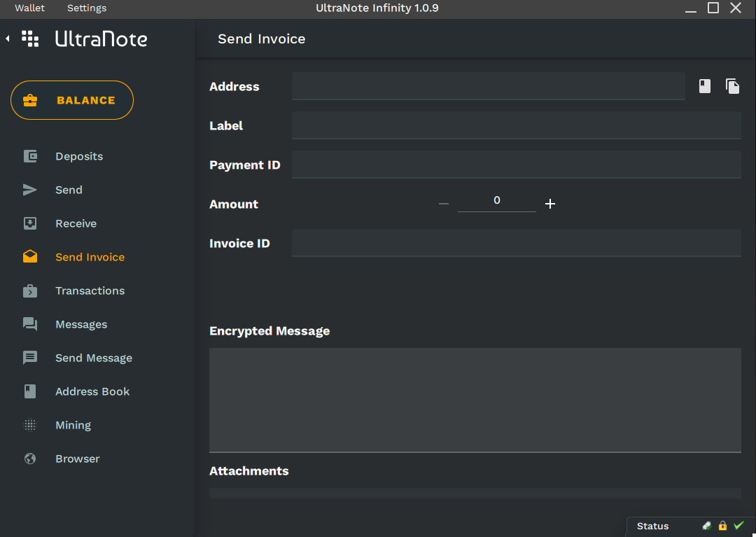Click the Amount value field showing 0
Screen dimensions: 756x537
[496, 200]
